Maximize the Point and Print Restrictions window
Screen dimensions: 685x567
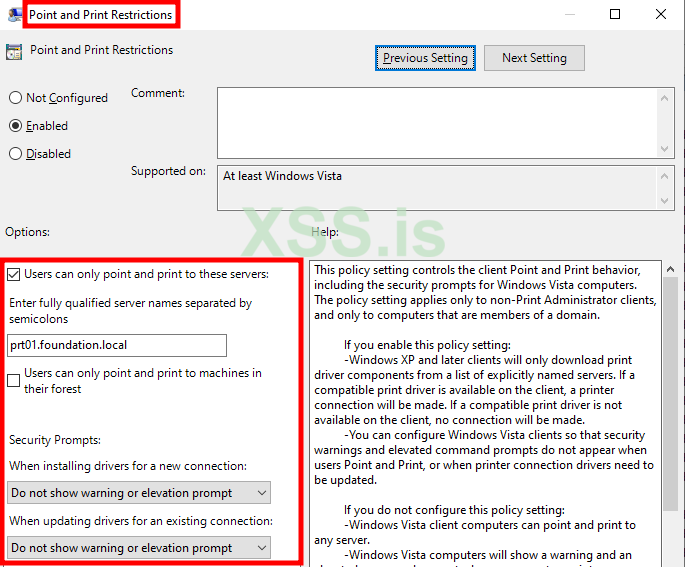(615, 14)
